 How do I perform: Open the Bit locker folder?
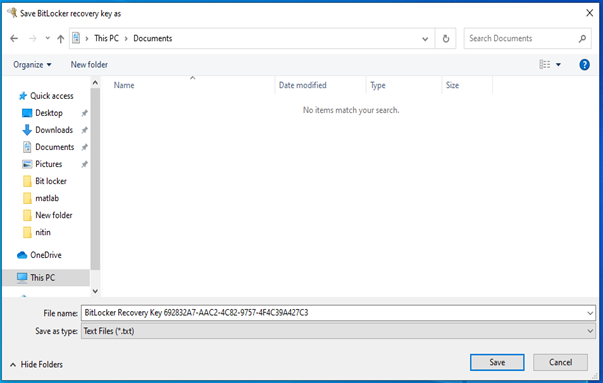45,181
